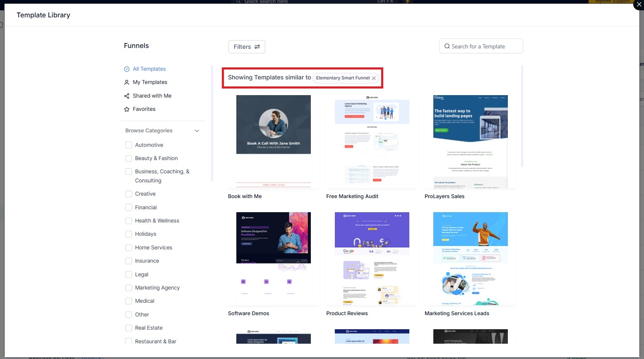
Task: Close the Template Library dialog
Action: pos(639,5)
